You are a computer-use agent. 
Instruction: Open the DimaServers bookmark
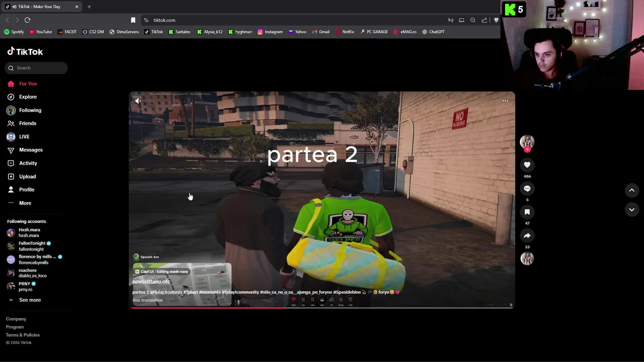click(124, 32)
